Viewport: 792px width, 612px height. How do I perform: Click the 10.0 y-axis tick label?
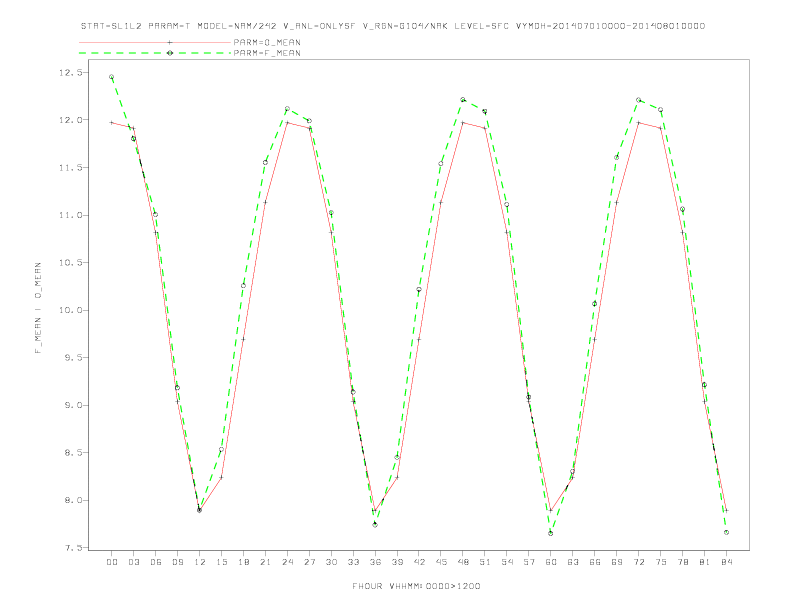tap(69, 310)
